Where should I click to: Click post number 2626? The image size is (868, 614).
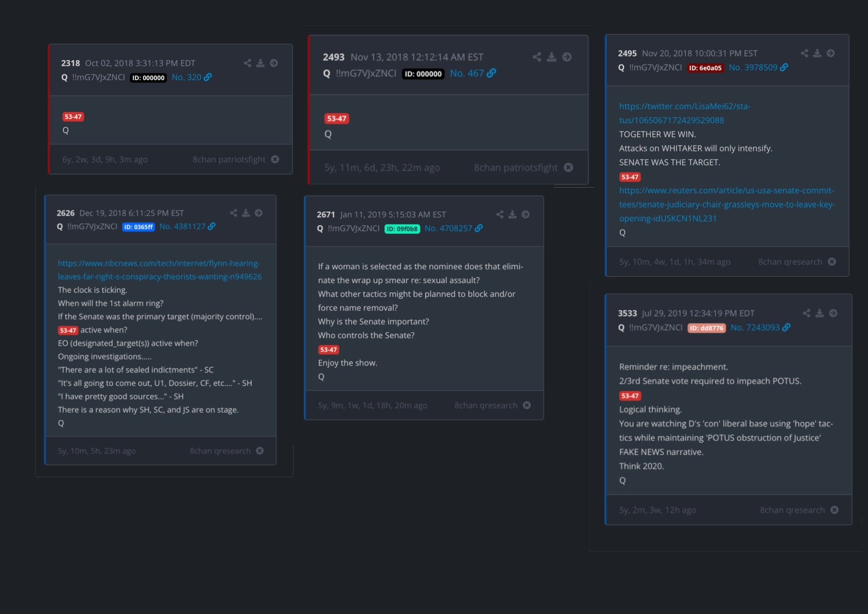pos(65,213)
